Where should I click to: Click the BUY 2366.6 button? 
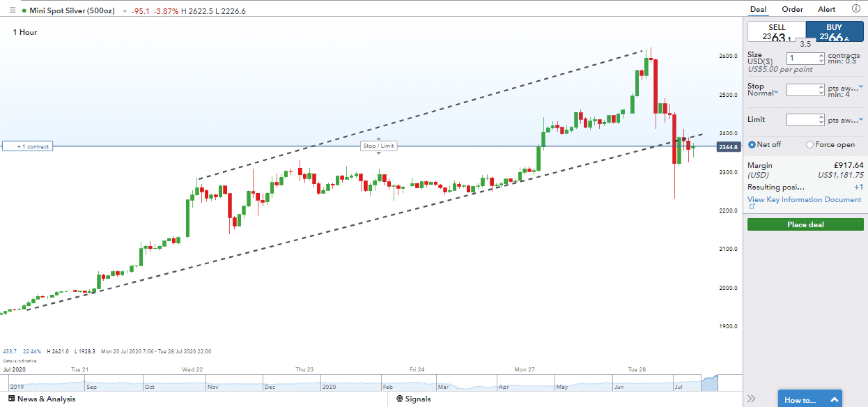[x=835, y=31]
